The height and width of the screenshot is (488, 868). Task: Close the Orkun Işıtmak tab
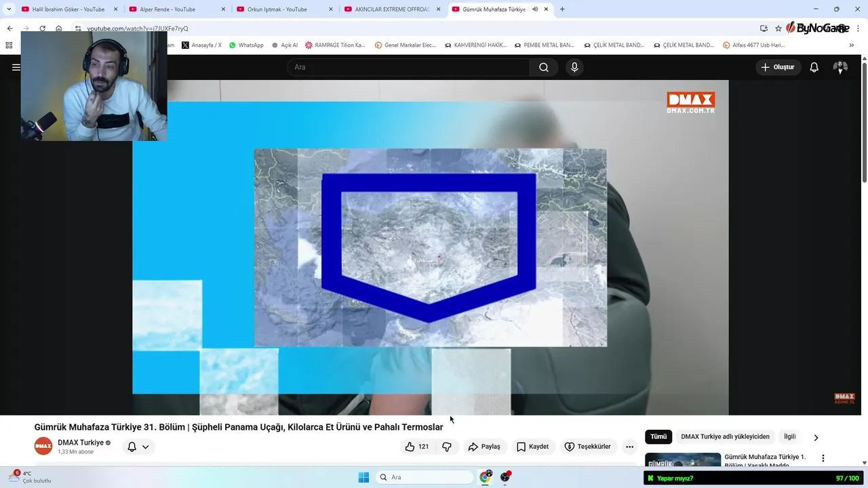tap(330, 9)
